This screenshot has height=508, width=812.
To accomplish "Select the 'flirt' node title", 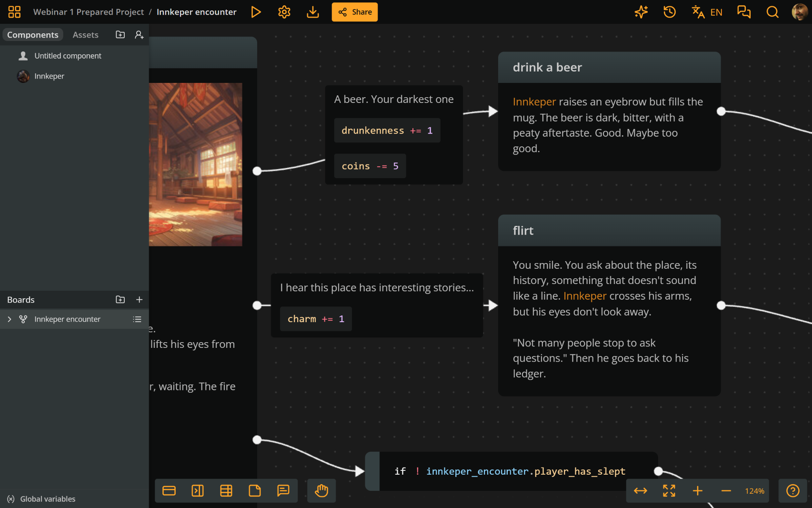I will pos(523,231).
